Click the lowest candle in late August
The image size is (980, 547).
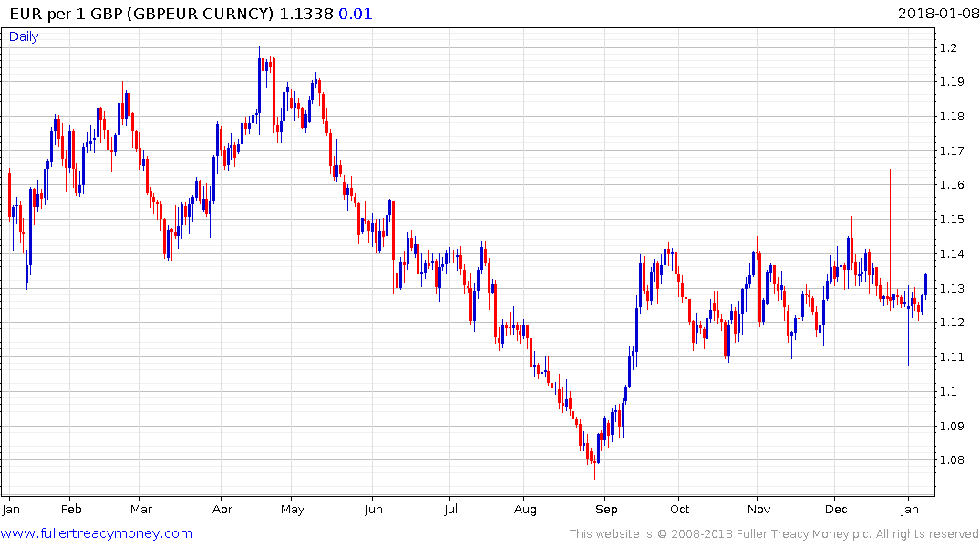click(595, 464)
